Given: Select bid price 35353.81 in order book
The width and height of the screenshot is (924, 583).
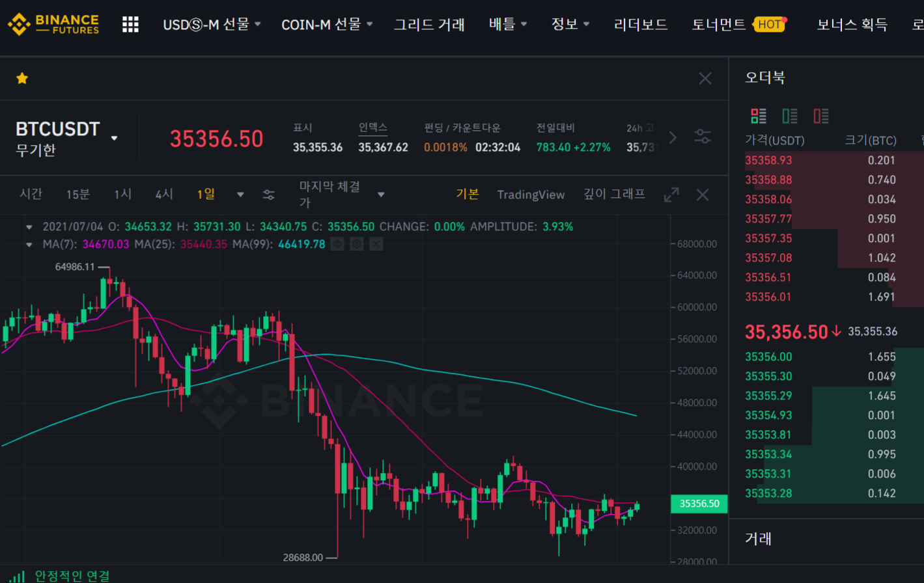Looking at the screenshot, I should click(x=768, y=435).
